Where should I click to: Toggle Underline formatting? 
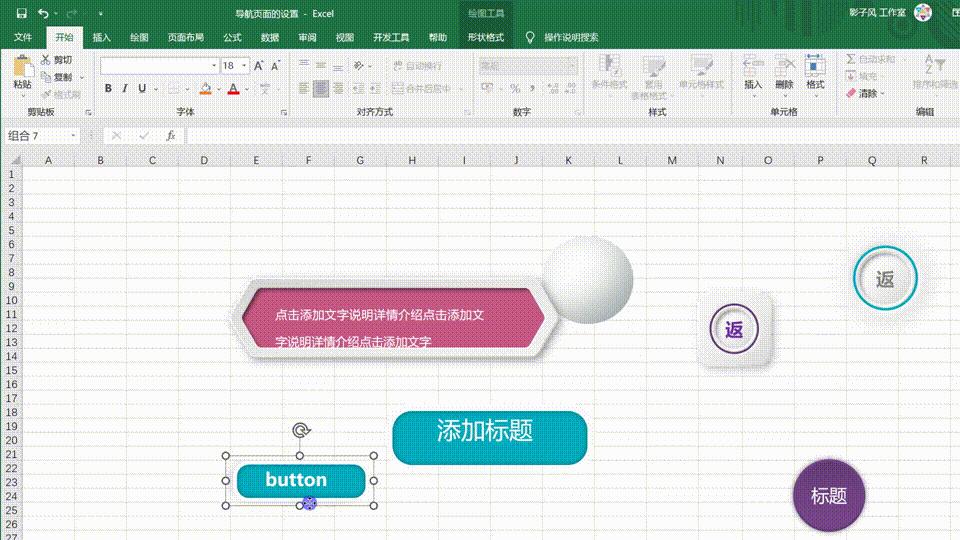pyautogui.click(x=141, y=89)
